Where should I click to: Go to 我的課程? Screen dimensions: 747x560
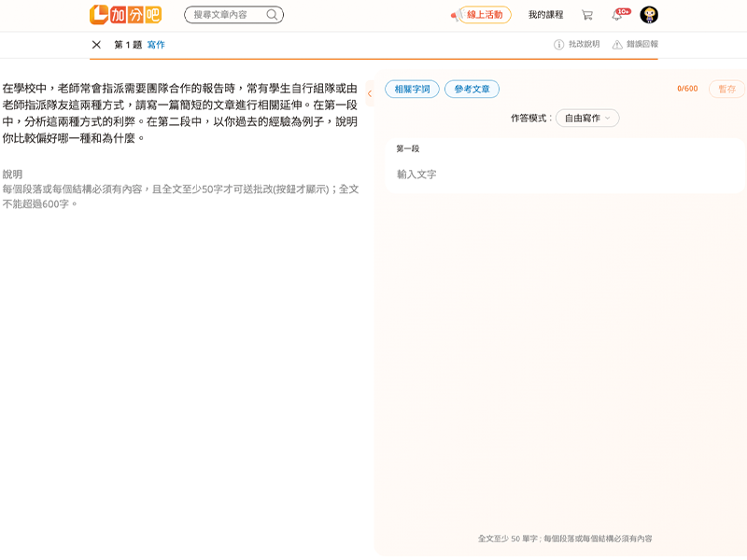click(x=545, y=15)
